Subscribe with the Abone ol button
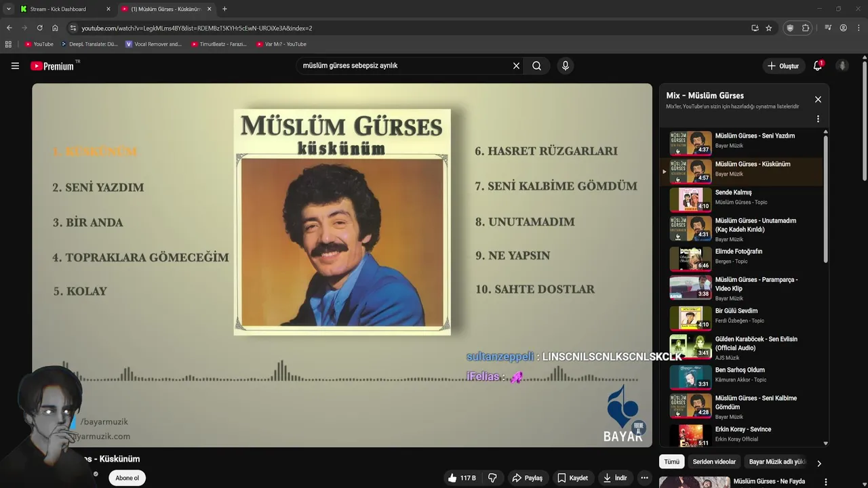The height and width of the screenshot is (488, 868). click(127, 478)
